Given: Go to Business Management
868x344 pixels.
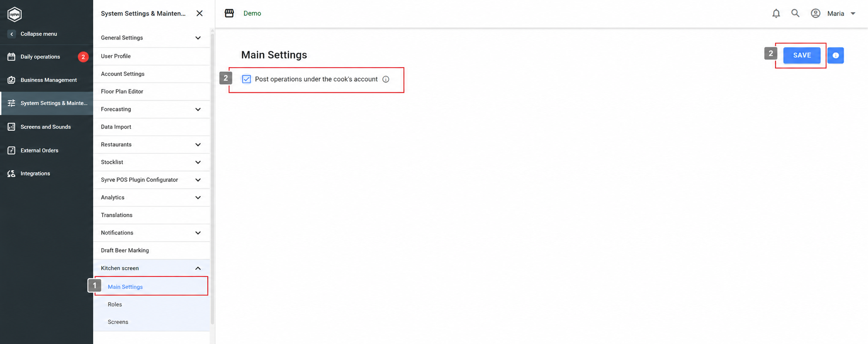Looking at the screenshot, I should (48, 80).
